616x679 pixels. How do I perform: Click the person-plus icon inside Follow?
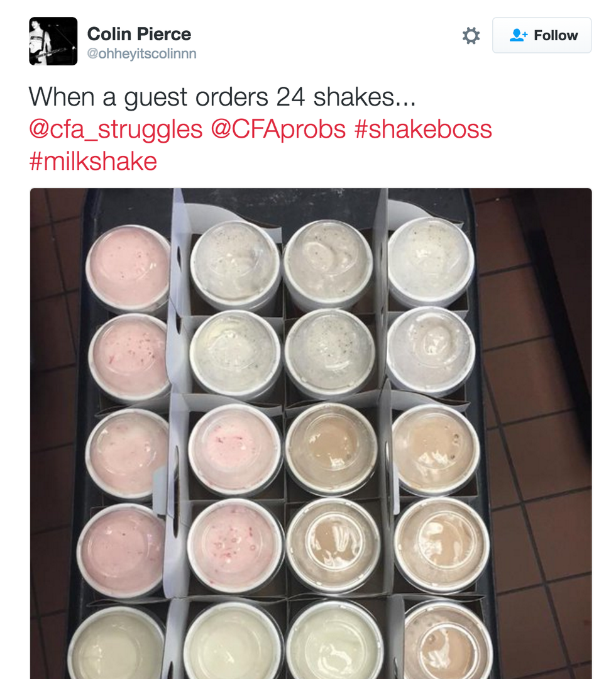518,35
